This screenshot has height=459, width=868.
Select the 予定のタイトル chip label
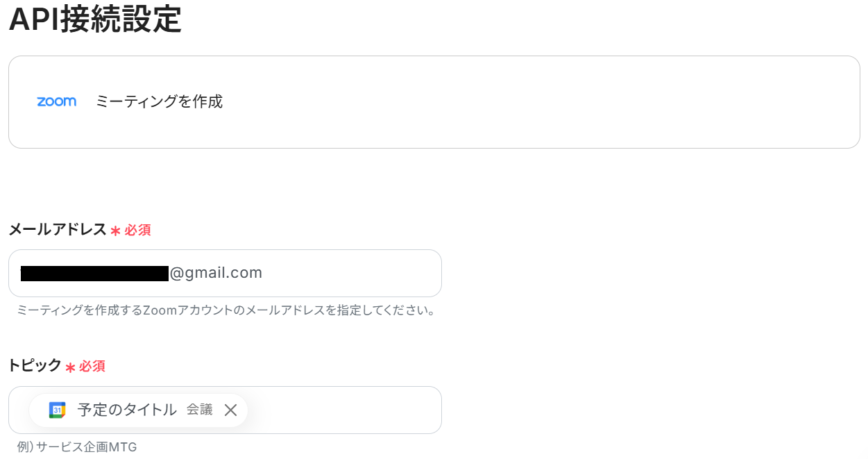click(x=127, y=410)
